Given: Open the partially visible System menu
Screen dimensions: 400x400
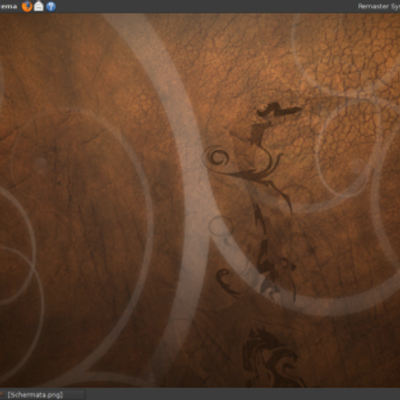Looking at the screenshot, I should pyautogui.click(x=9, y=6).
